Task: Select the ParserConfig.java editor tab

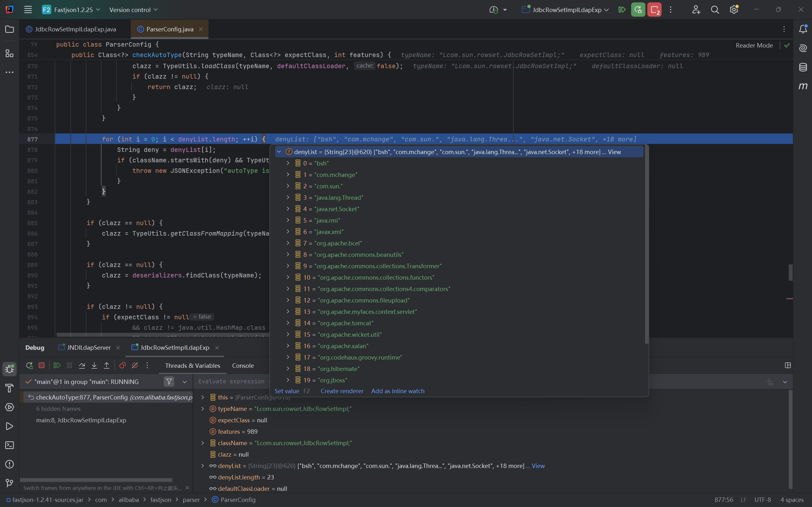Action: click(170, 29)
